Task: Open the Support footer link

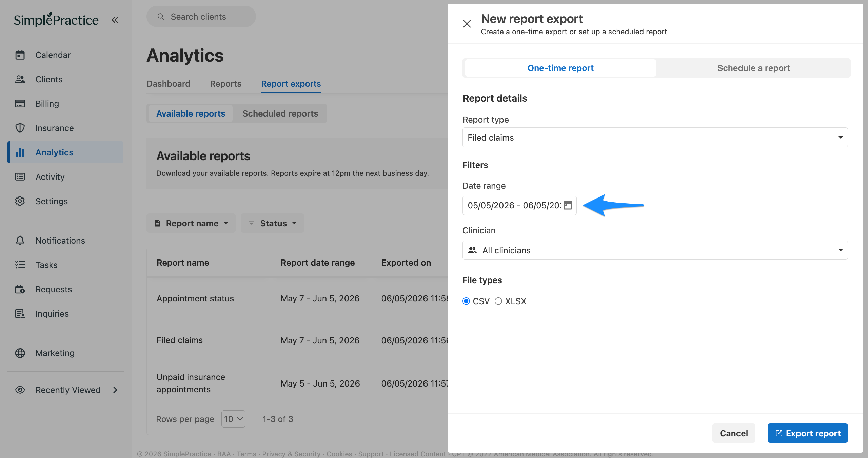Action: tap(371, 454)
